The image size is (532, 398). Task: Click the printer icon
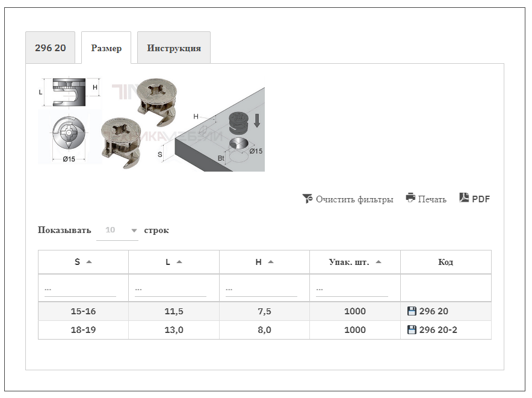[410, 197]
